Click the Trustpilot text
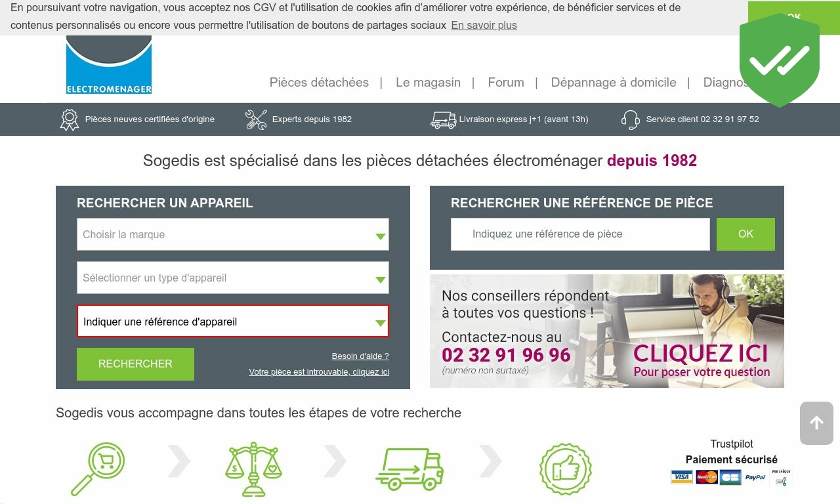The width and height of the screenshot is (840, 504). click(x=732, y=444)
